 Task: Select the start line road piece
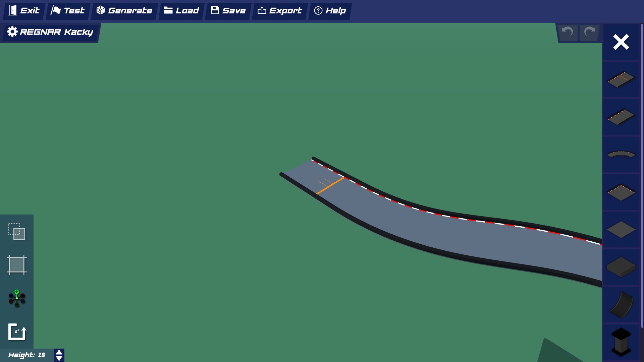621,79
